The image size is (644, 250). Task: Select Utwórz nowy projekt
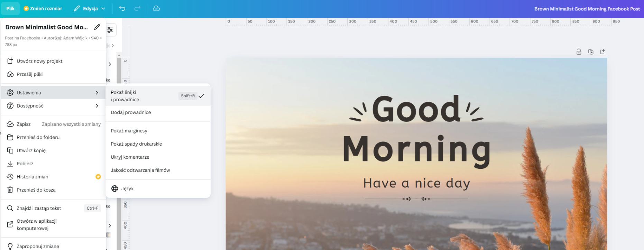tap(53, 61)
